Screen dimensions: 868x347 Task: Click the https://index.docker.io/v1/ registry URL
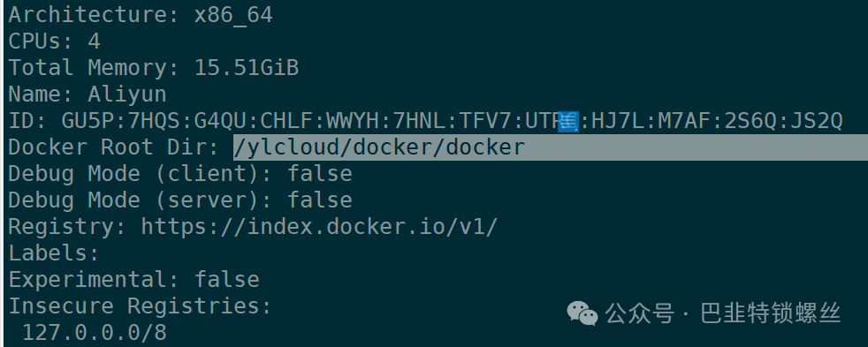point(319,227)
